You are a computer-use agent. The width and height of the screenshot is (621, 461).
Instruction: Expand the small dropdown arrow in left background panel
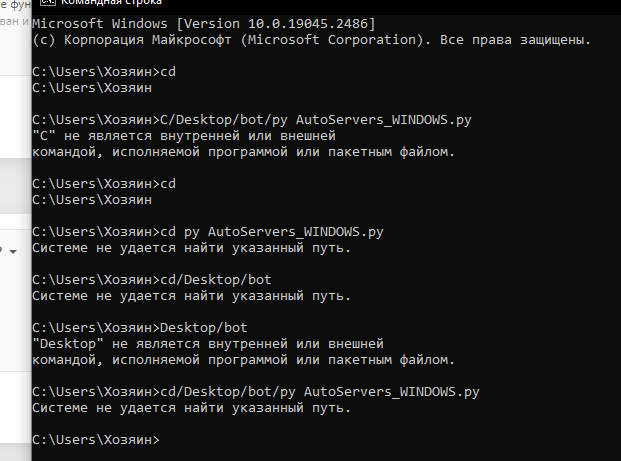tap(11, 253)
